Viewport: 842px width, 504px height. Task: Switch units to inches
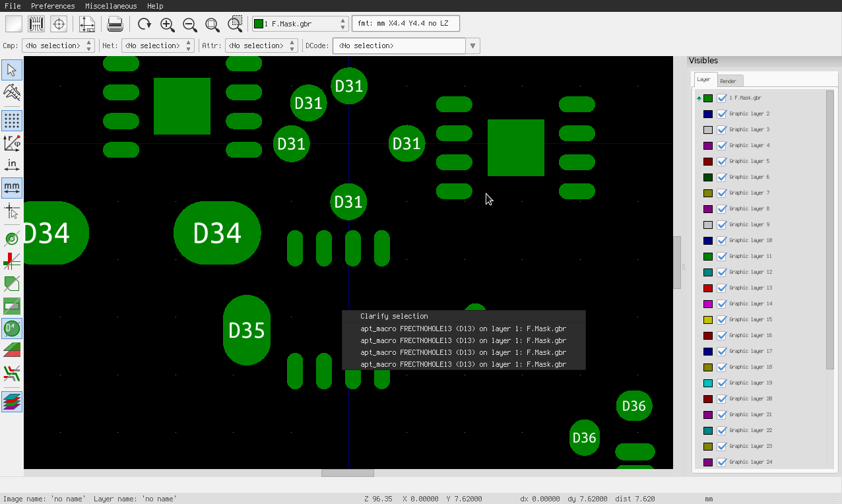12,165
